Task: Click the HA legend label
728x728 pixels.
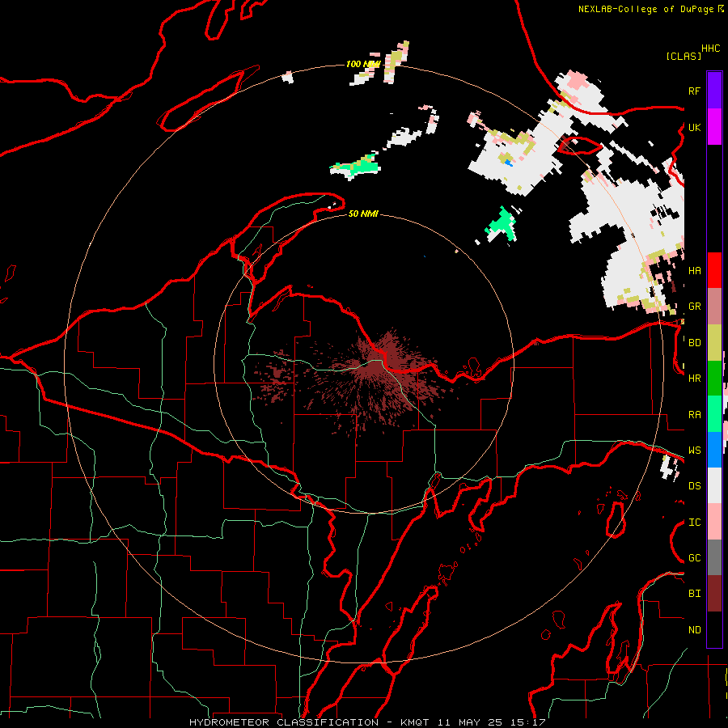Action: [x=694, y=271]
